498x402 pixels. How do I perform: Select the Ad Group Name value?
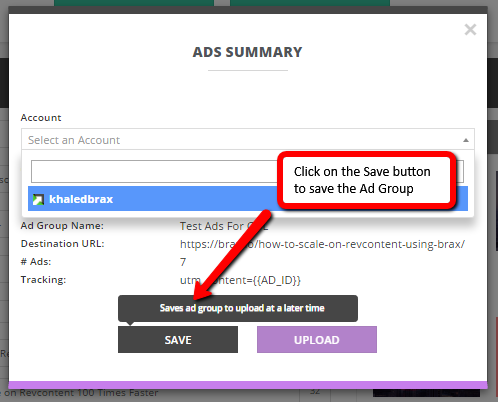point(224,226)
